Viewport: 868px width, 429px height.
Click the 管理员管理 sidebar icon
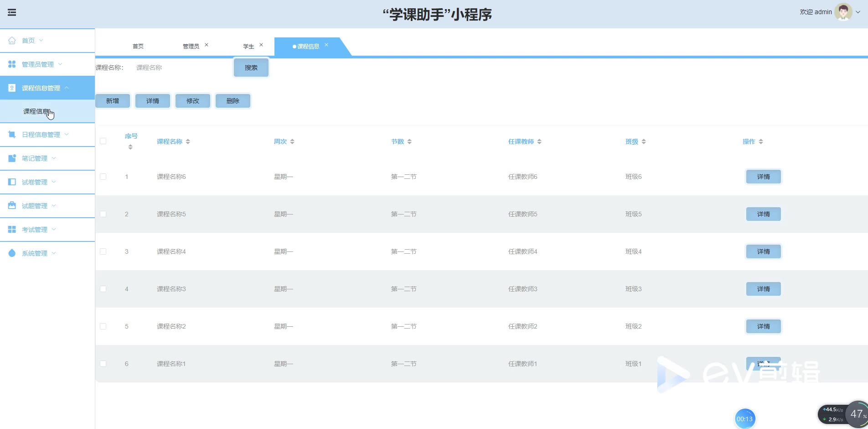coord(12,64)
